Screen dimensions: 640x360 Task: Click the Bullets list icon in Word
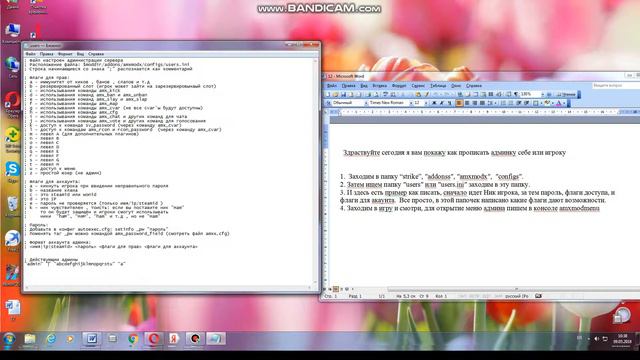(511, 103)
